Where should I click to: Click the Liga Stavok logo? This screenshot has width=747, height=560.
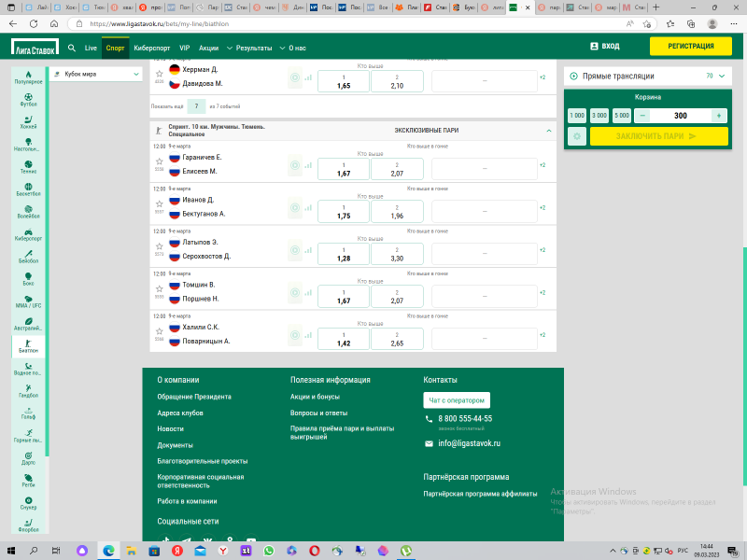click(35, 47)
